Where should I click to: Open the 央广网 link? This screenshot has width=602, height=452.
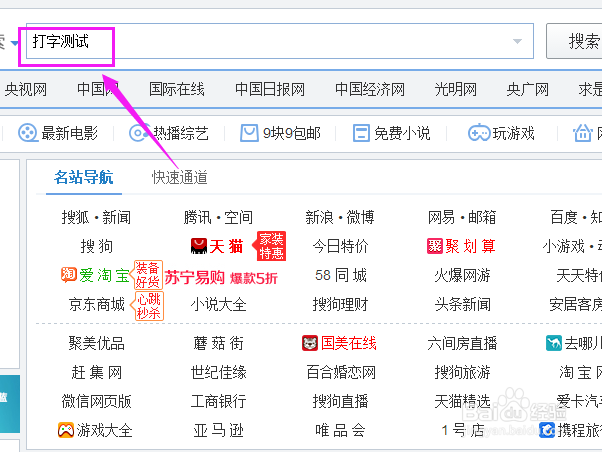(528, 89)
